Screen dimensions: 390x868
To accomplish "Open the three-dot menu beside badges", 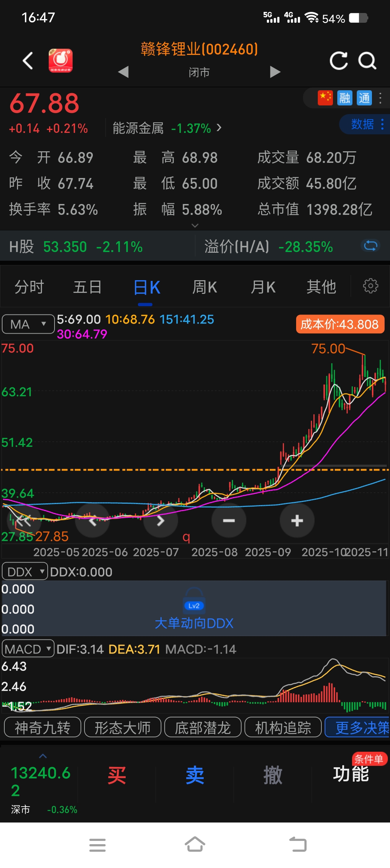I will click(380, 98).
